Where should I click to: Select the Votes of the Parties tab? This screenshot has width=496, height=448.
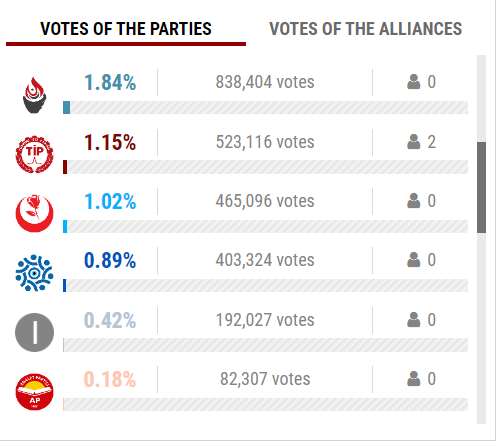pos(126,29)
